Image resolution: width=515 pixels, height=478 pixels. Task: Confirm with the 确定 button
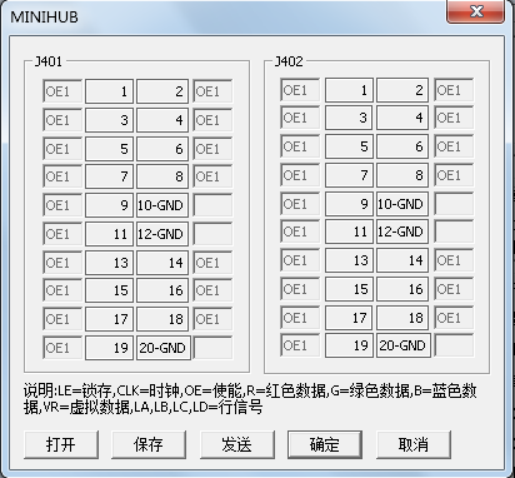[325, 445]
